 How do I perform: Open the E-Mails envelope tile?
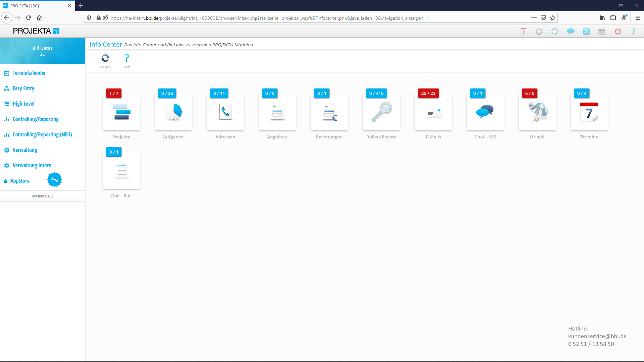click(x=433, y=112)
